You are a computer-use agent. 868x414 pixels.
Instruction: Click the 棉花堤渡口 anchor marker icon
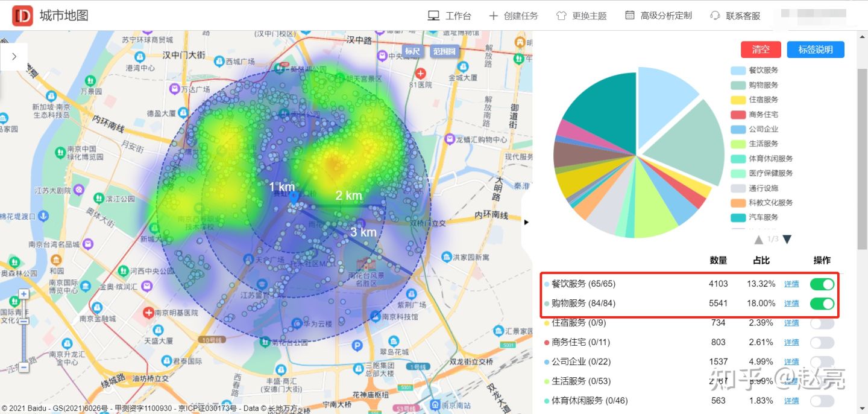tap(43, 215)
